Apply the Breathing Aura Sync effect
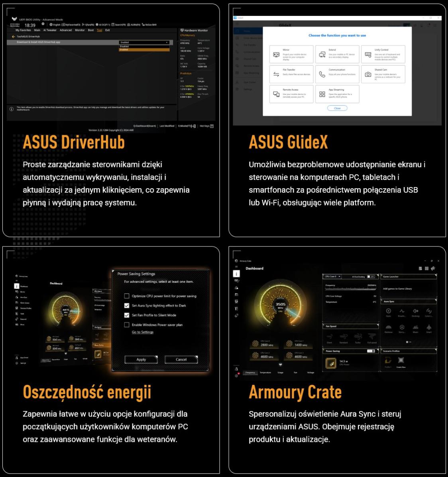This screenshot has height=477, width=448. (402, 312)
